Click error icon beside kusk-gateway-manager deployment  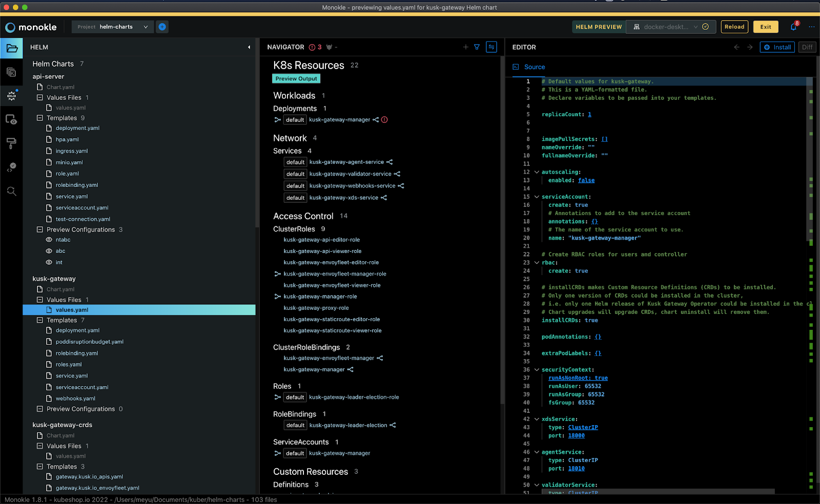[x=384, y=120]
